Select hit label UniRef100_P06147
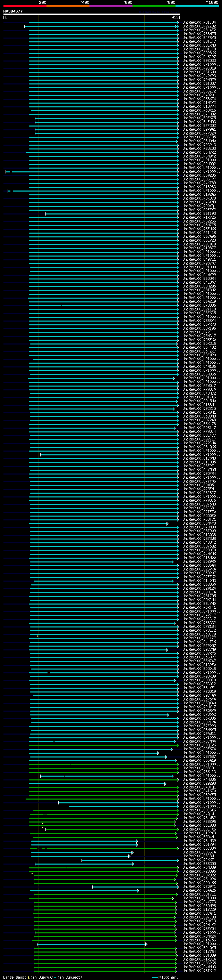 pos(199,428)
